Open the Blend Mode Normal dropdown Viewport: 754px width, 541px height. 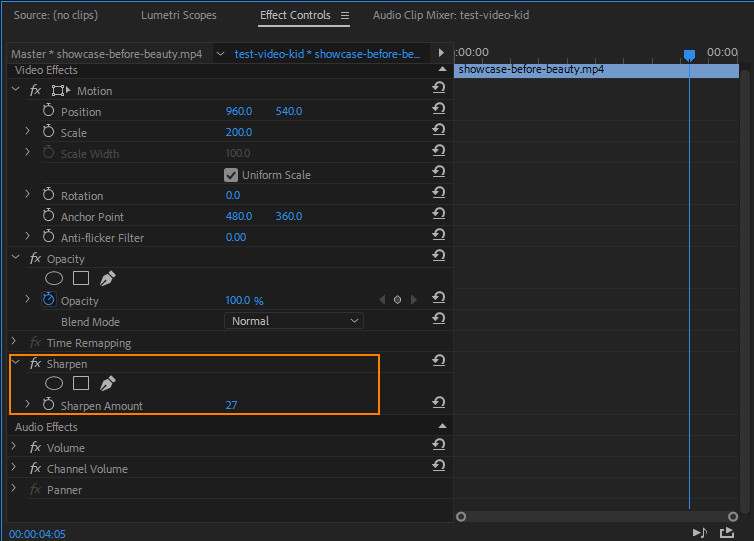(294, 321)
